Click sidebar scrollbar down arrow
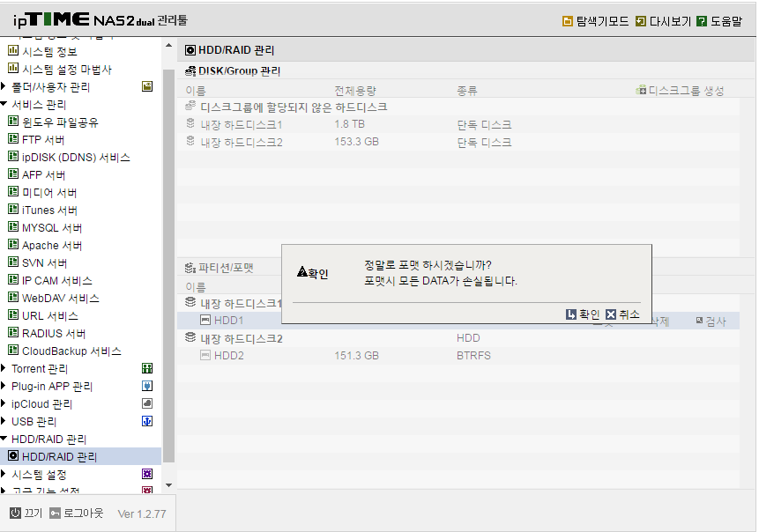The height and width of the screenshot is (532, 759). coord(168,485)
